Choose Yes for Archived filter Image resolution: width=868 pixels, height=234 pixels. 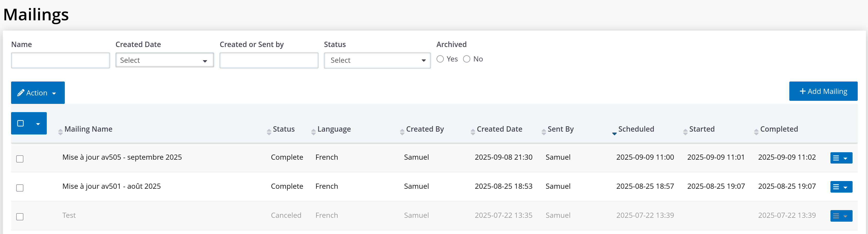click(x=440, y=59)
